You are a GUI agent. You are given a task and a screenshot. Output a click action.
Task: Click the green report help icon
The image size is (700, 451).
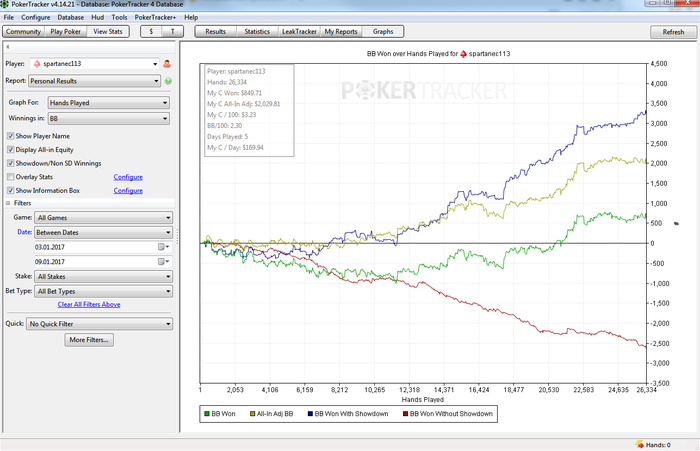point(168,81)
